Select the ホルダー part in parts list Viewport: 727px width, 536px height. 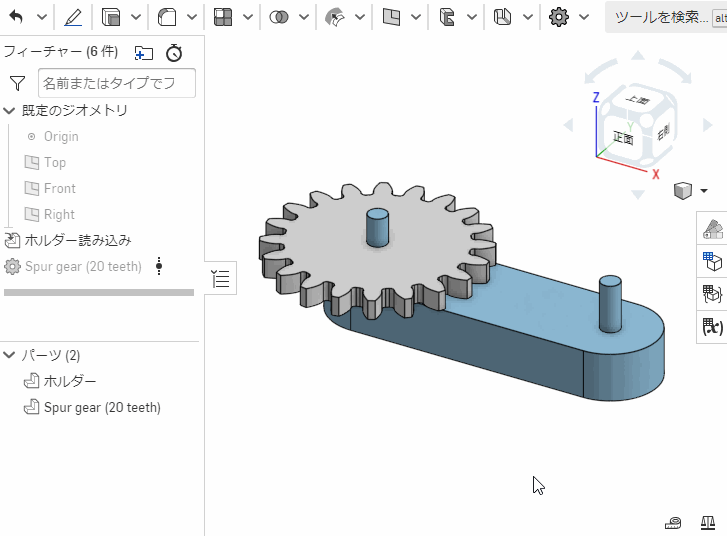70,381
